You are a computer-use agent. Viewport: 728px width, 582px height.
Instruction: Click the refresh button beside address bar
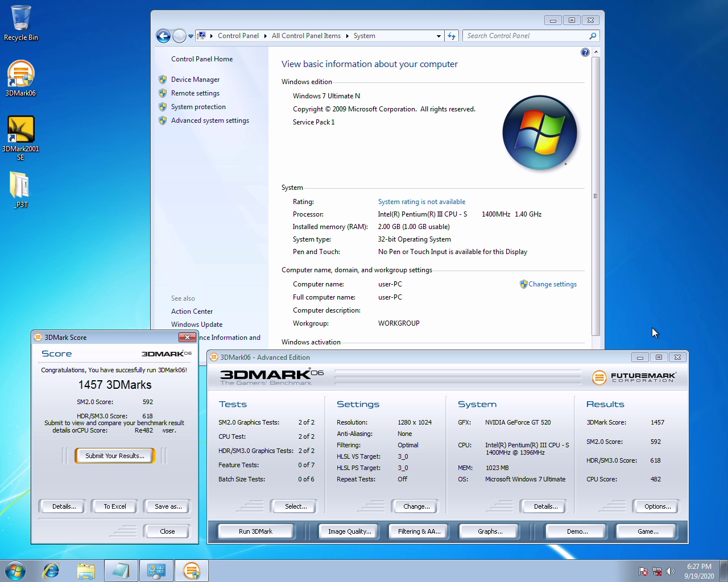click(452, 36)
